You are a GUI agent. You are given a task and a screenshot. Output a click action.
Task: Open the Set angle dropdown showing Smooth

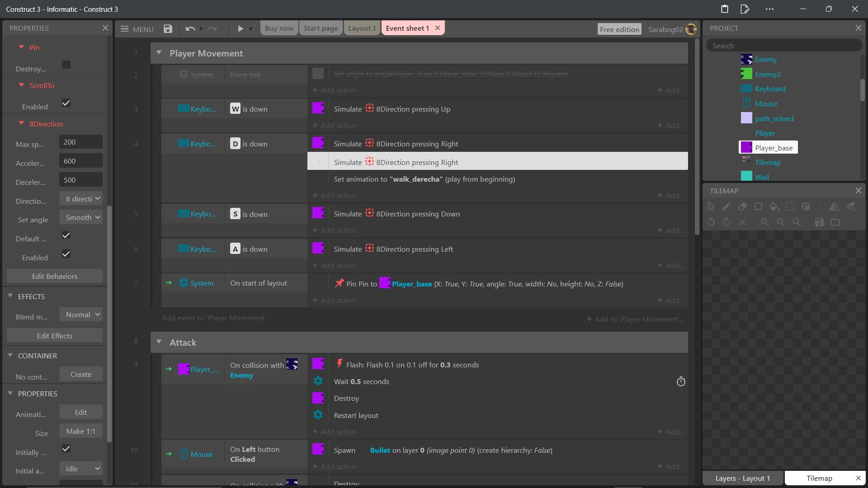tap(80, 217)
